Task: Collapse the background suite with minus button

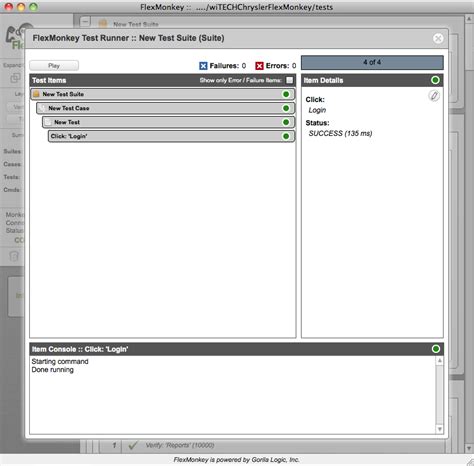Action: pyautogui.click(x=85, y=22)
